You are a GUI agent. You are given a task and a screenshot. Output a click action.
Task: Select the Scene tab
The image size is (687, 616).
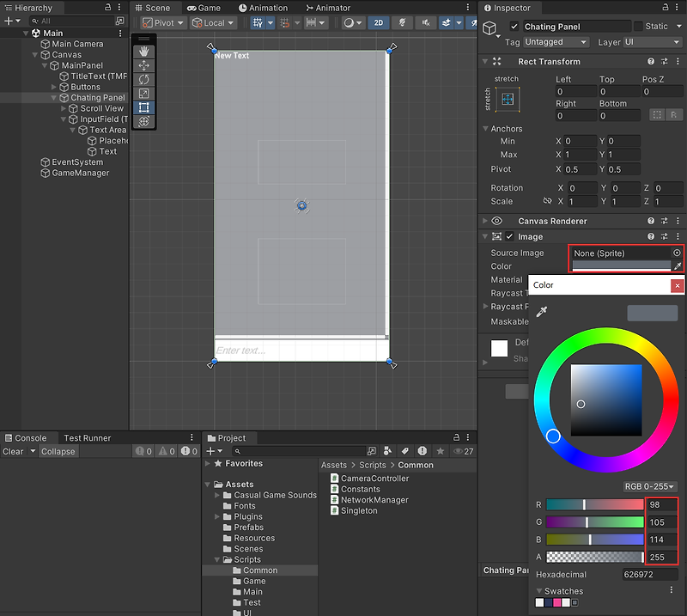[x=153, y=8]
